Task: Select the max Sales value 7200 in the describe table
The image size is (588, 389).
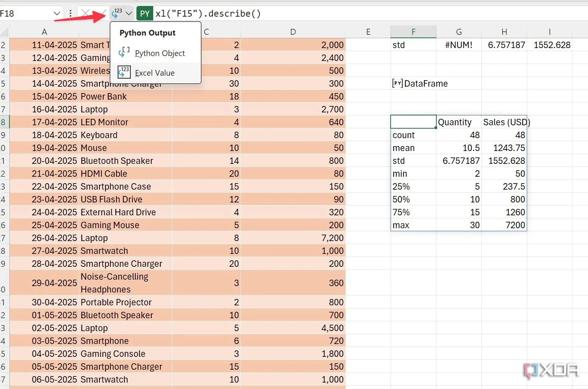Action: click(504, 225)
